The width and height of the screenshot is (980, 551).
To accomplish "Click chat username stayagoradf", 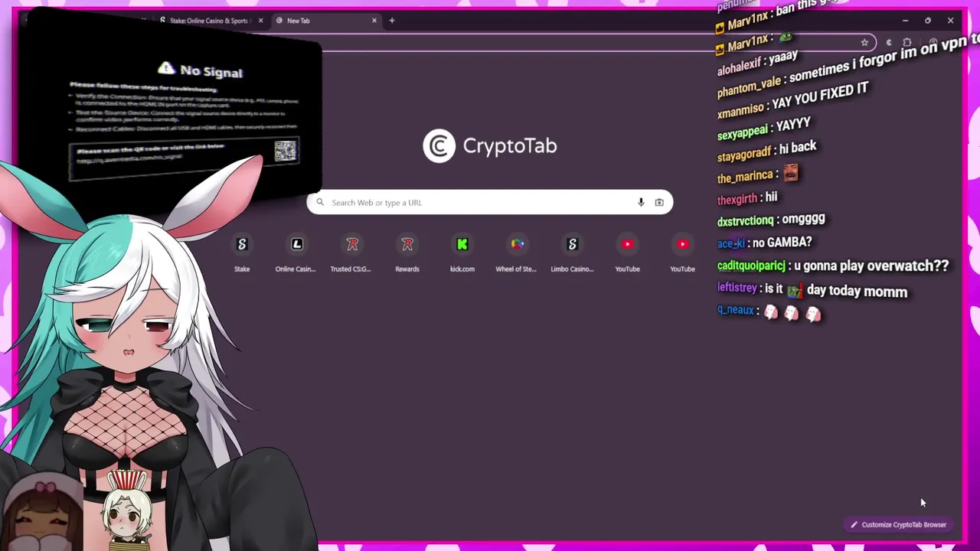I will tap(743, 155).
